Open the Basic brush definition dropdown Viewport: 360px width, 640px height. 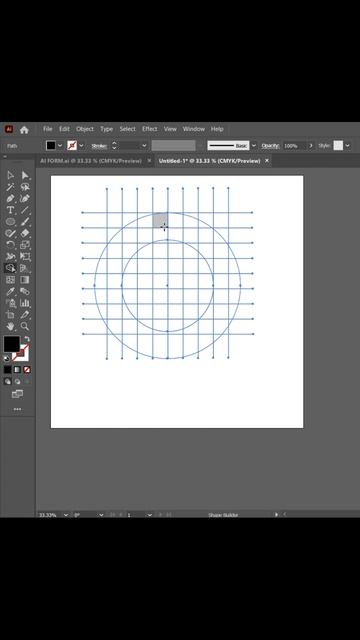click(254, 145)
